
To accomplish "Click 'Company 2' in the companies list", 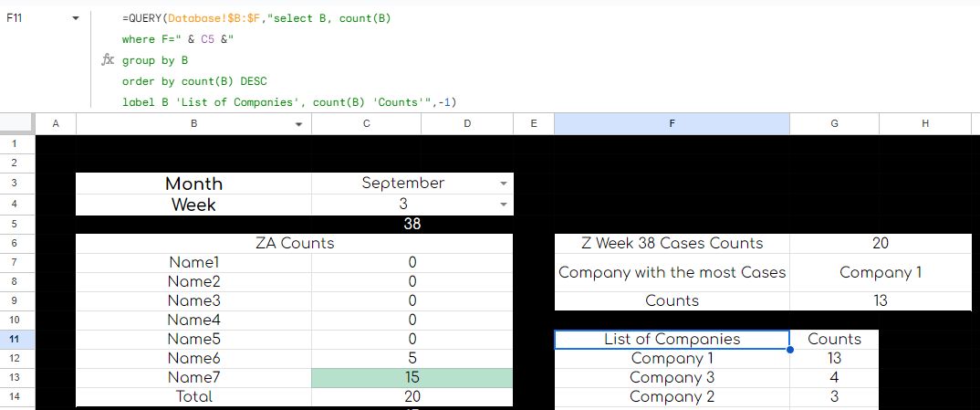I will click(672, 397).
